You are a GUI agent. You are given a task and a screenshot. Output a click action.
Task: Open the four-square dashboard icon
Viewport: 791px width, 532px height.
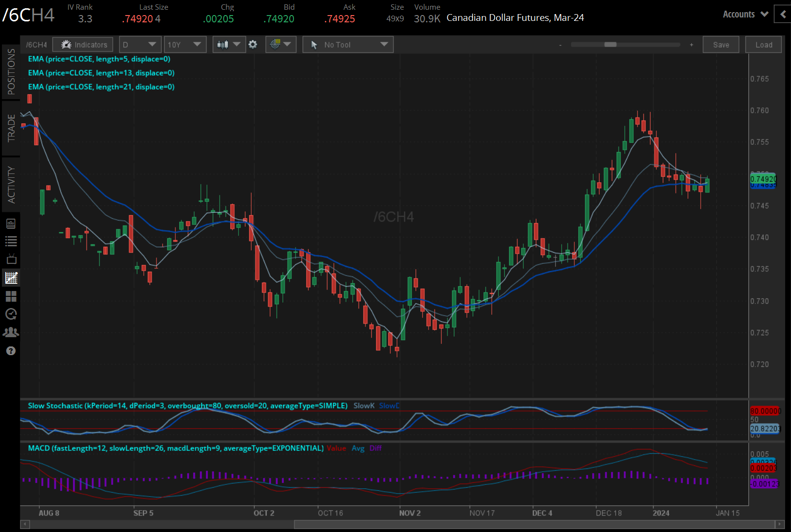pos(11,296)
